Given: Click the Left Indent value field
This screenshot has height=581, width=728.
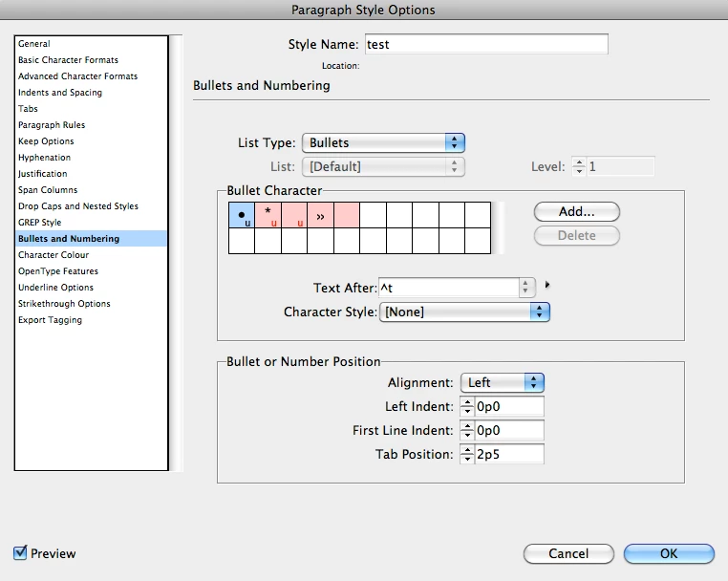Looking at the screenshot, I should tap(509, 406).
